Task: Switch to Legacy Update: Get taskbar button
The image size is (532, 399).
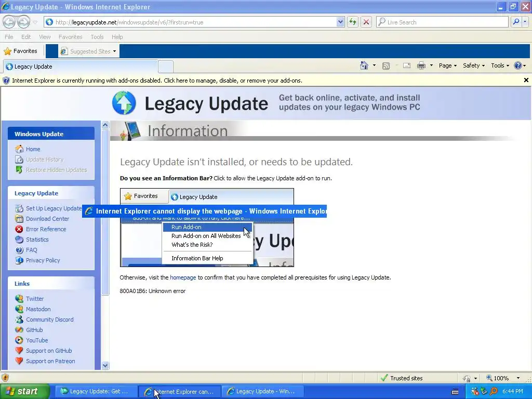Action: (96, 391)
